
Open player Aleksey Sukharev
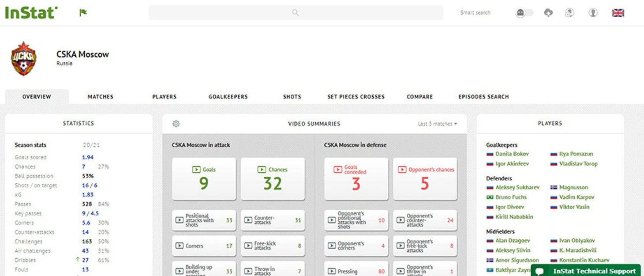coord(517,188)
